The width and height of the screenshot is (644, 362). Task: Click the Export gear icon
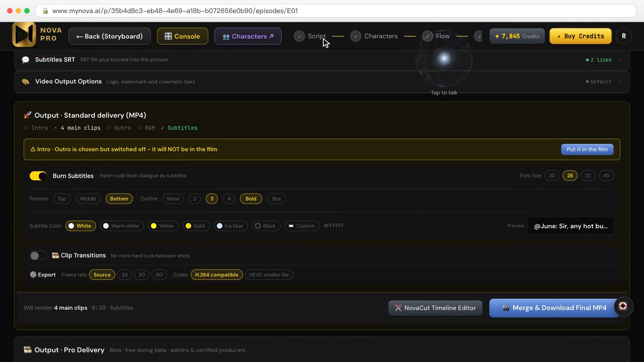[x=33, y=275]
